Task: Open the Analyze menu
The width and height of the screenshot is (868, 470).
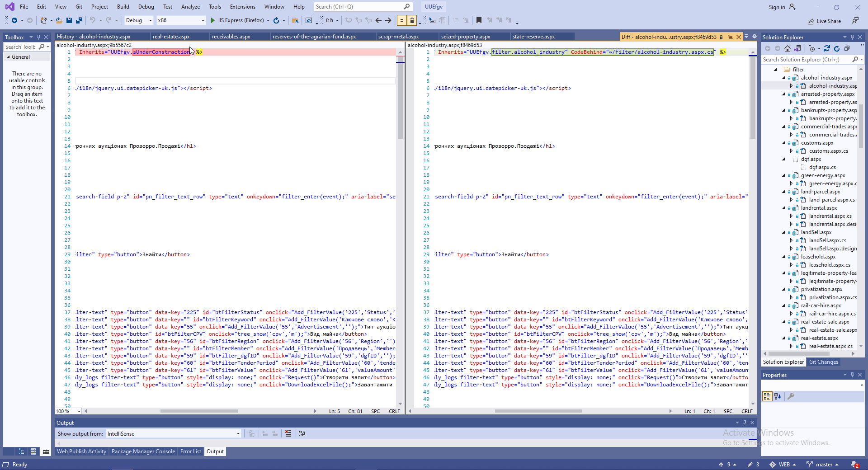Action: pyautogui.click(x=190, y=7)
